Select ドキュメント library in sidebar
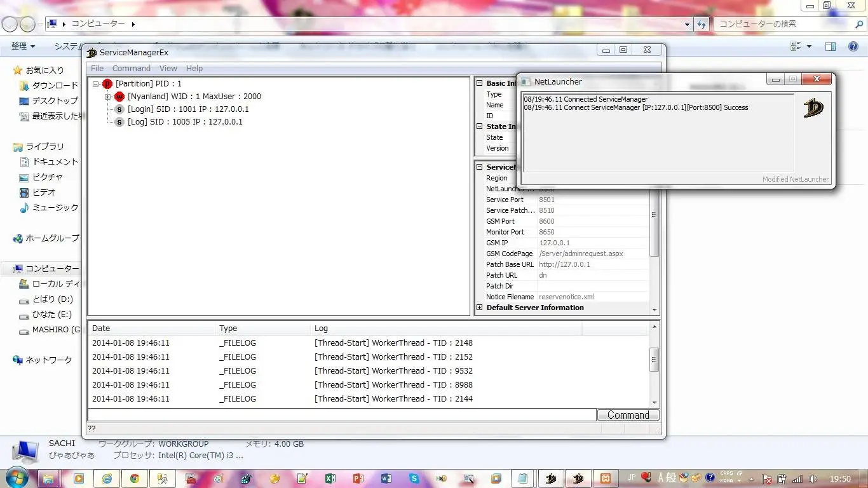 point(48,162)
